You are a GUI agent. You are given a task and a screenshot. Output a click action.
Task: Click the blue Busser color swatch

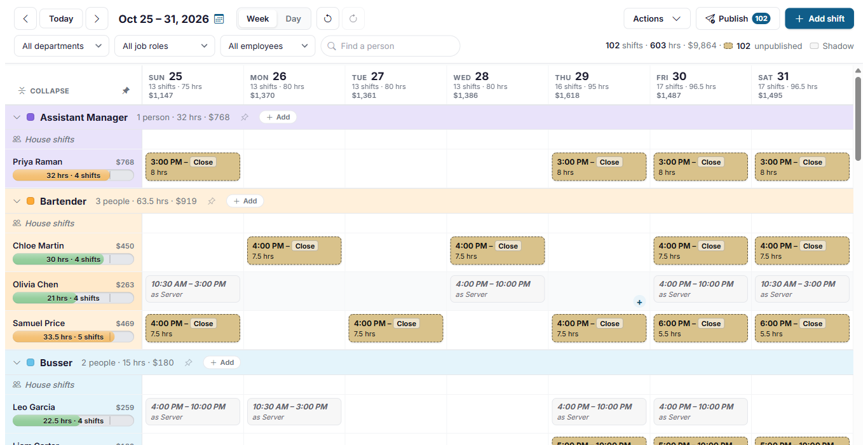31,362
